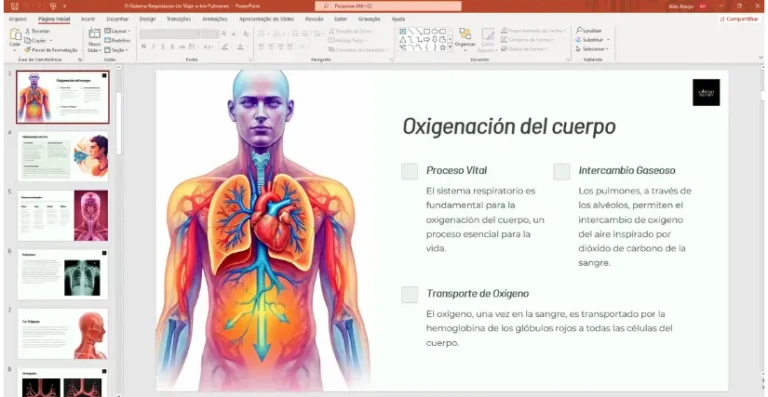Image resolution: width=768 pixels, height=397 pixels.
Task: Click the Recortar scissors icon
Action: [x=27, y=31]
